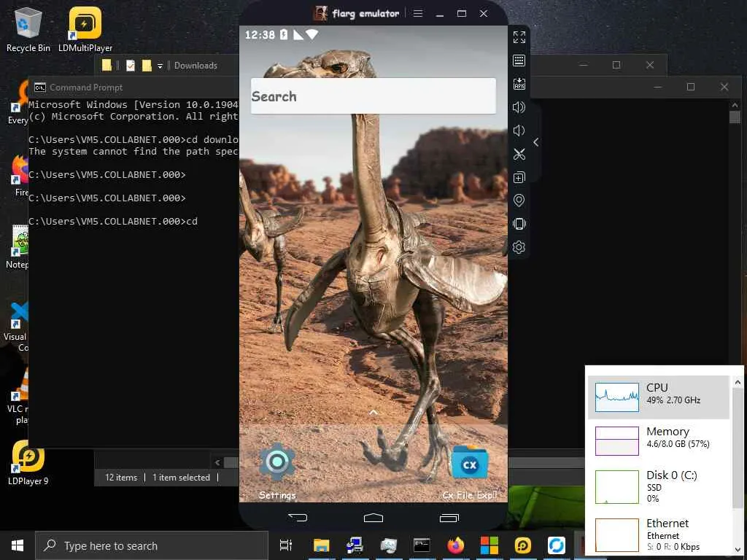Tap the Android home navigation button
The height and width of the screenshot is (560, 747).
point(373,518)
